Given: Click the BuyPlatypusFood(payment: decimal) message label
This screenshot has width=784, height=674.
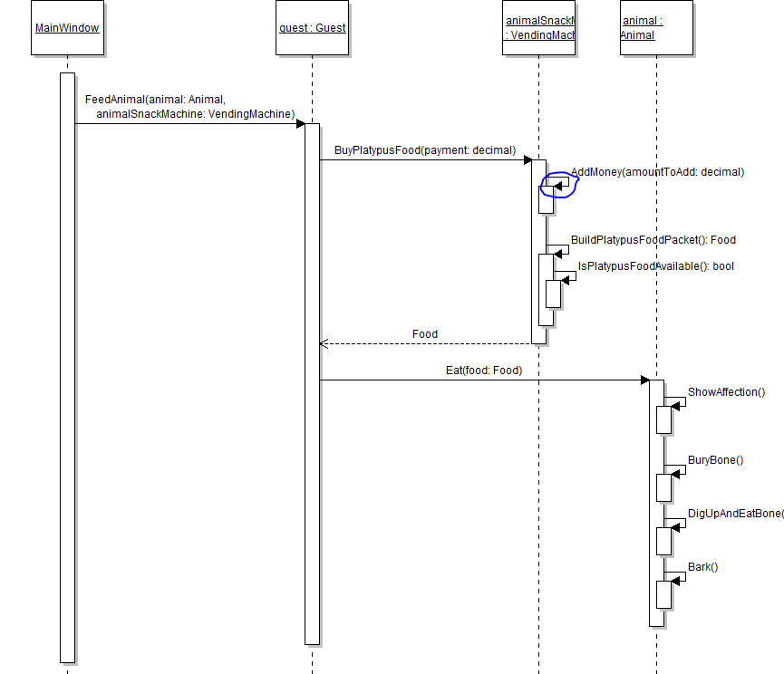Looking at the screenshot, I should point(424,150).
